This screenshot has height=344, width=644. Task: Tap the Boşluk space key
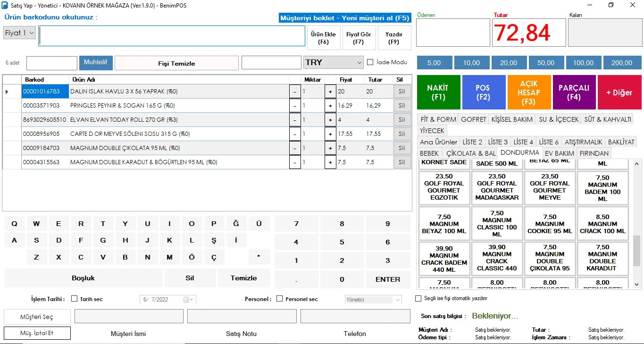84,278
